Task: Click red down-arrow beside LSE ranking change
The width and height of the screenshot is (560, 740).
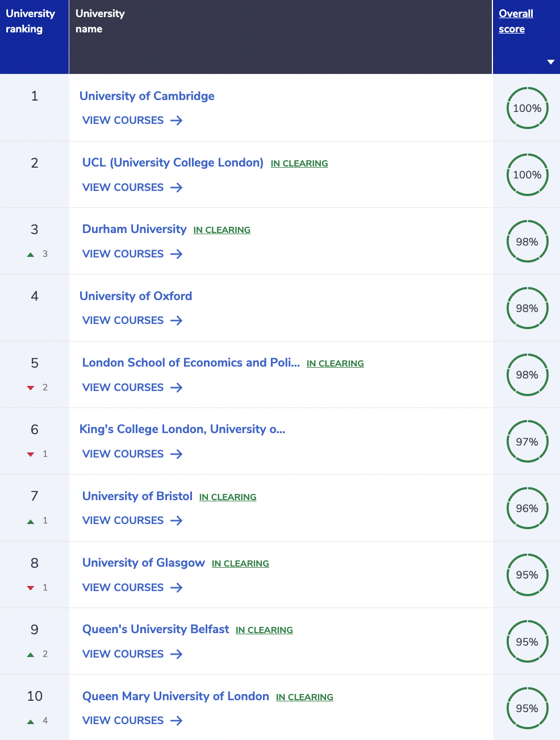Action: click(31, 388)
